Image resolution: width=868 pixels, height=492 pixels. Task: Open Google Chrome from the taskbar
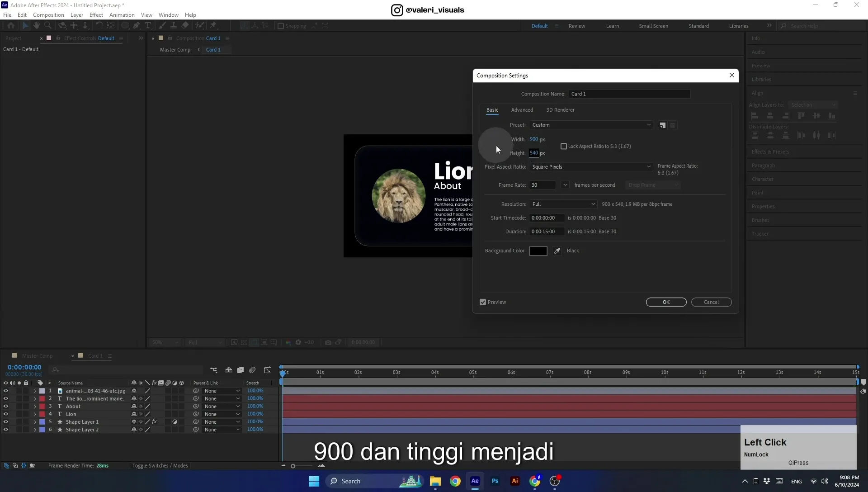coord(455,481)
